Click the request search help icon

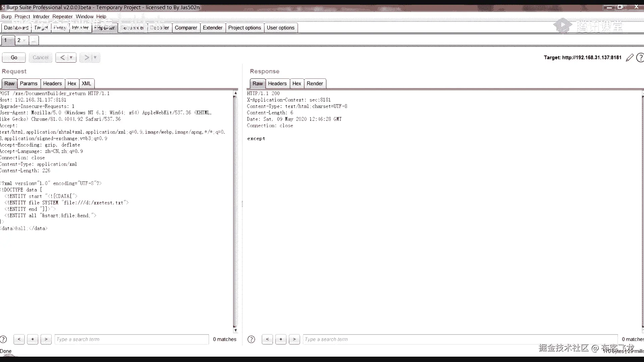(3, 339)
